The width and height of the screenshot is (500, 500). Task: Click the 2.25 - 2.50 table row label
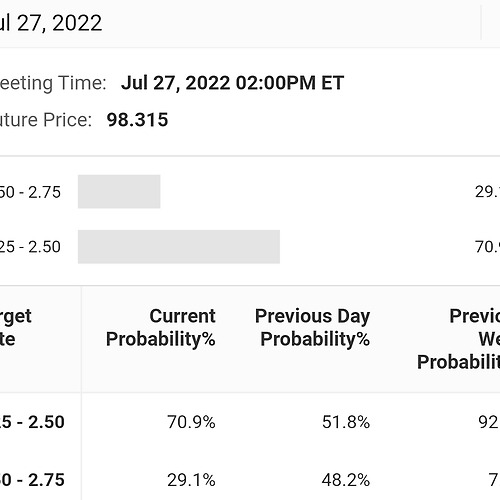click(x=32, y=422)
